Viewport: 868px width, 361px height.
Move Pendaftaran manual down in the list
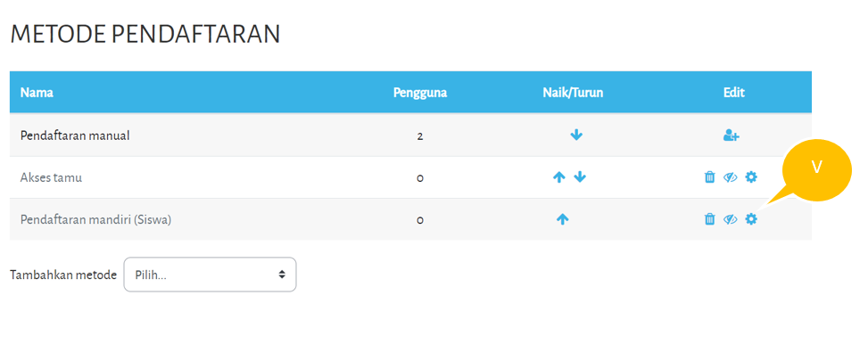pyautogui.click(x=576, y=135)
